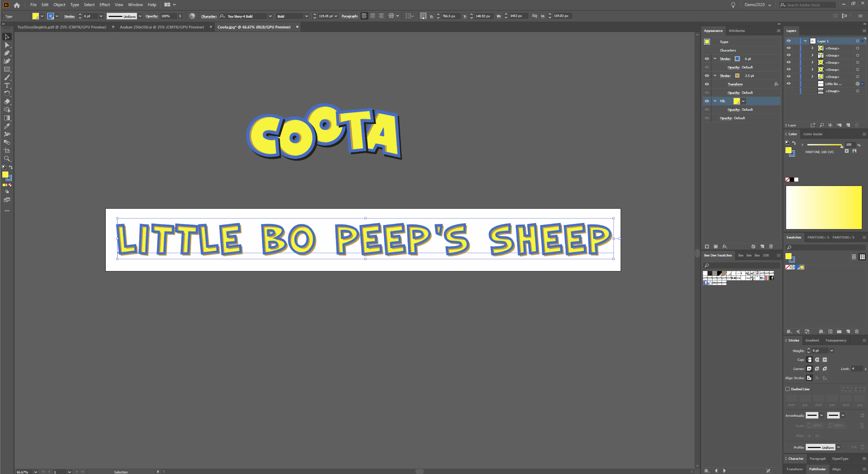Click the yellow Fill swatch in Appearance panel
The width and height of the screenshot is (868, 474).
click(736, 101)
